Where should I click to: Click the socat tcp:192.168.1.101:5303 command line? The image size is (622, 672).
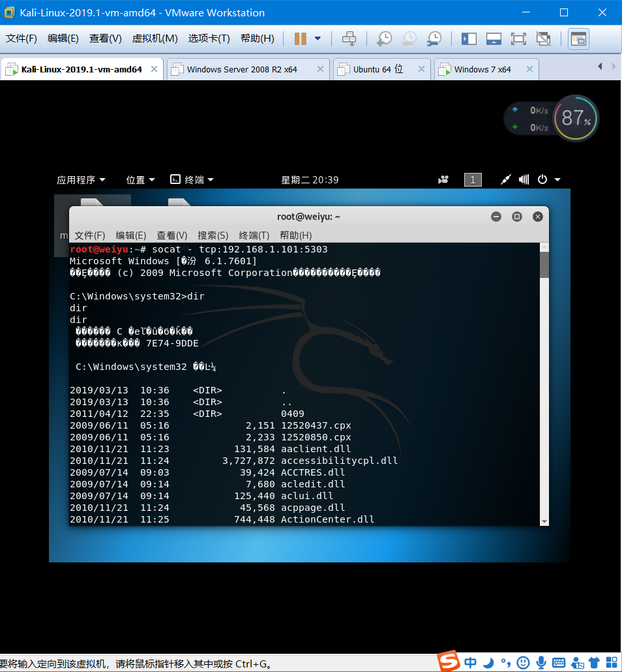coord(199,249)
